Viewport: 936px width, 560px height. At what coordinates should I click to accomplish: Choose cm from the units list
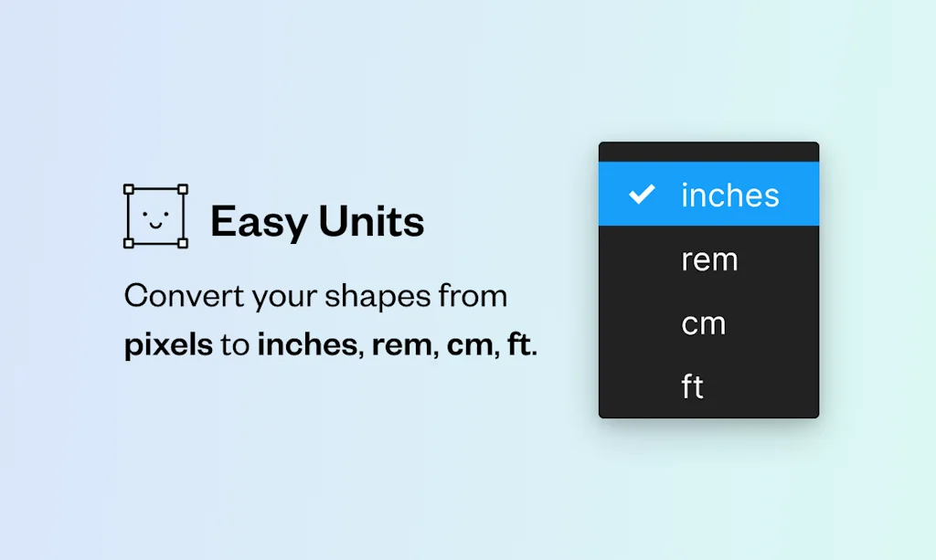pyautogui.click(x=704, y=322)
